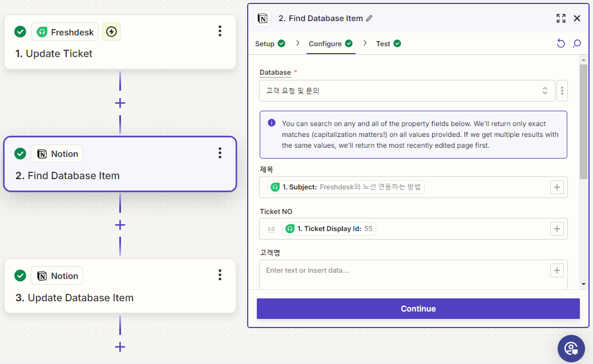Image resolution: width=593 pixels, height=364 pixels.
Task: Open three-dot menu on Update Ticket step
Action: click(220, 31)
